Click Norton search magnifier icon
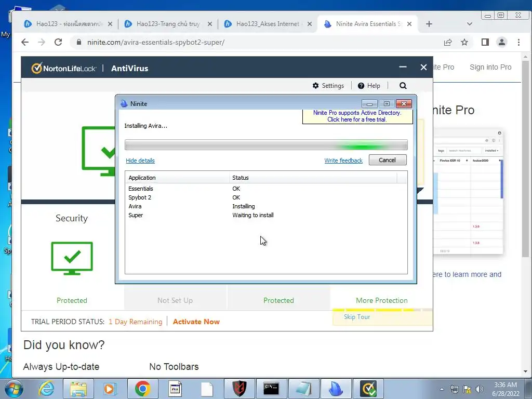Image resolution: width=532 pixels, height=399 pixels. pyautogui.click(x=403, y=86)
